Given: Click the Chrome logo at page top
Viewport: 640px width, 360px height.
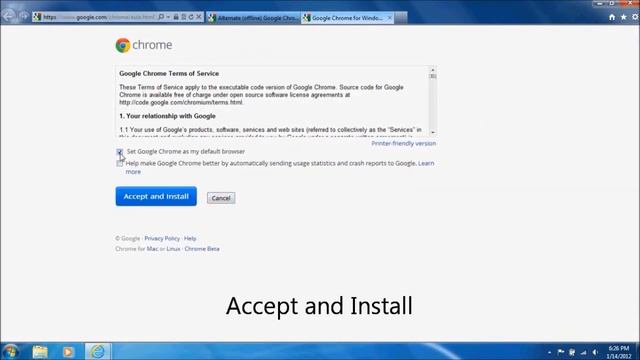Looking at the screenshot, I should 144,45.
